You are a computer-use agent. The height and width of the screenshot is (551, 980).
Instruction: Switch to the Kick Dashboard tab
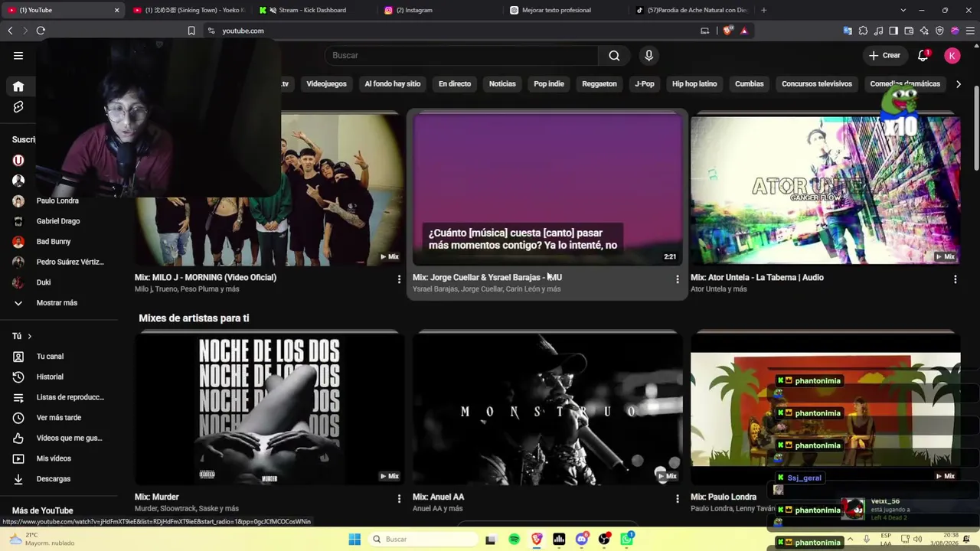pos(313,10)
